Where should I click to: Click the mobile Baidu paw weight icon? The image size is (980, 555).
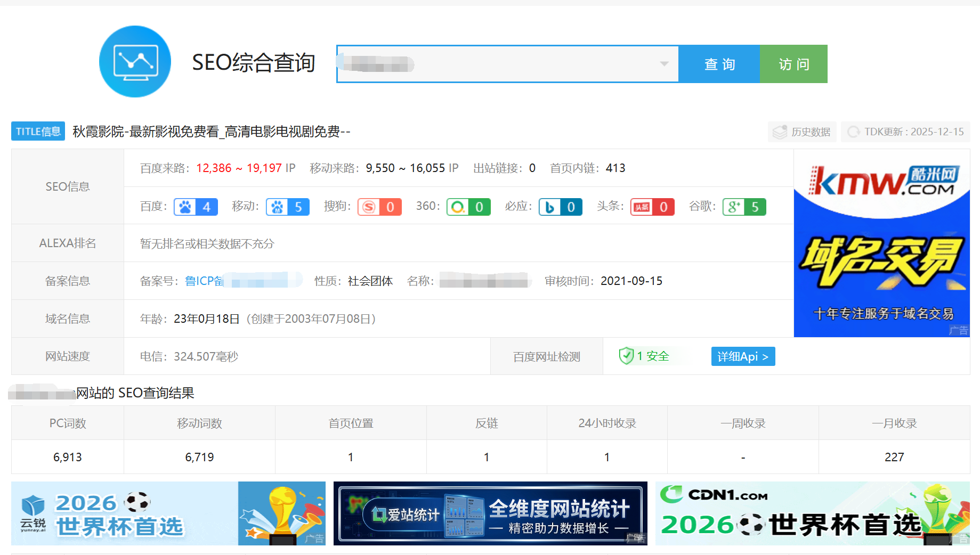tap(277, 207)
